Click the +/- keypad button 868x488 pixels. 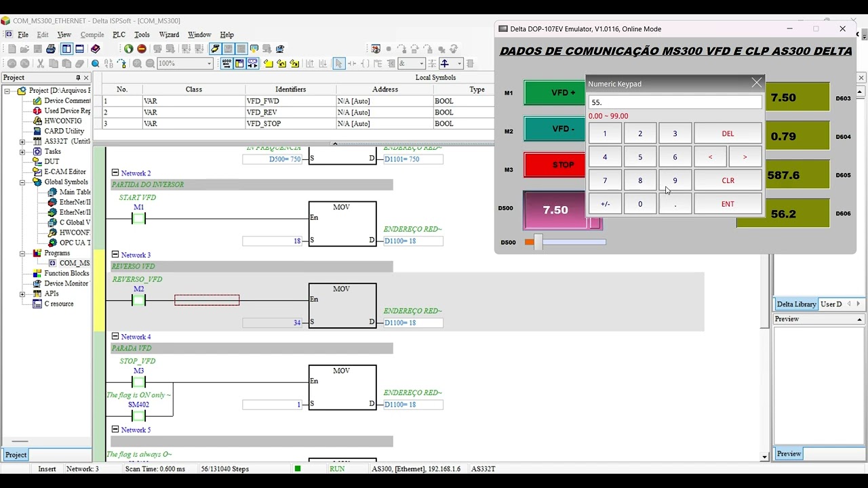click(x=605, y=204)
